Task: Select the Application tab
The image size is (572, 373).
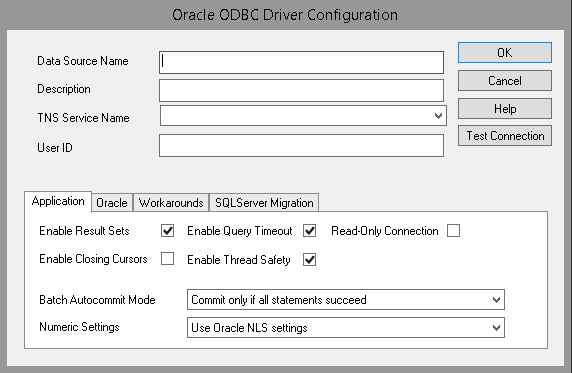Action: (x=58, y=201)
